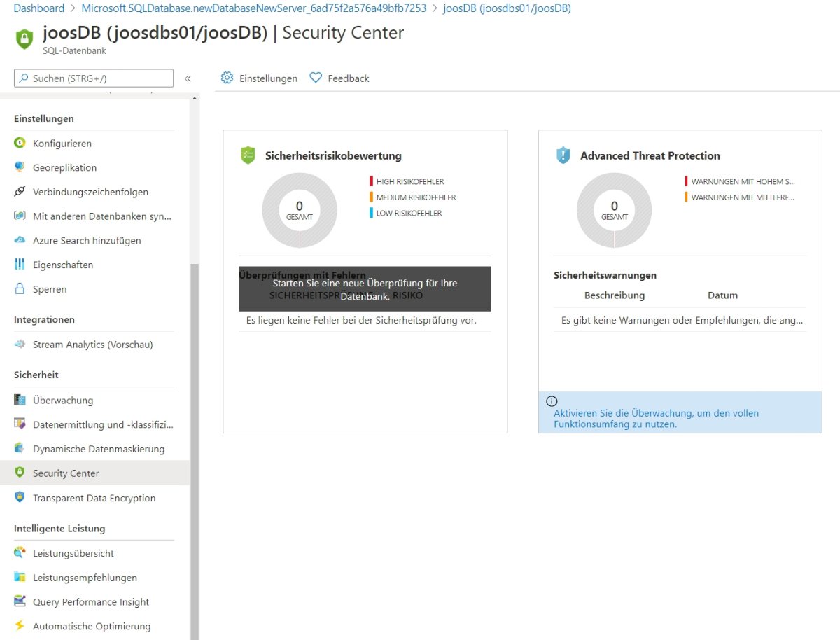This screenshot has width=840, height=640.
Task: Click the Transparent Data Encryption shield icon
Action: (x=20, y=498)
